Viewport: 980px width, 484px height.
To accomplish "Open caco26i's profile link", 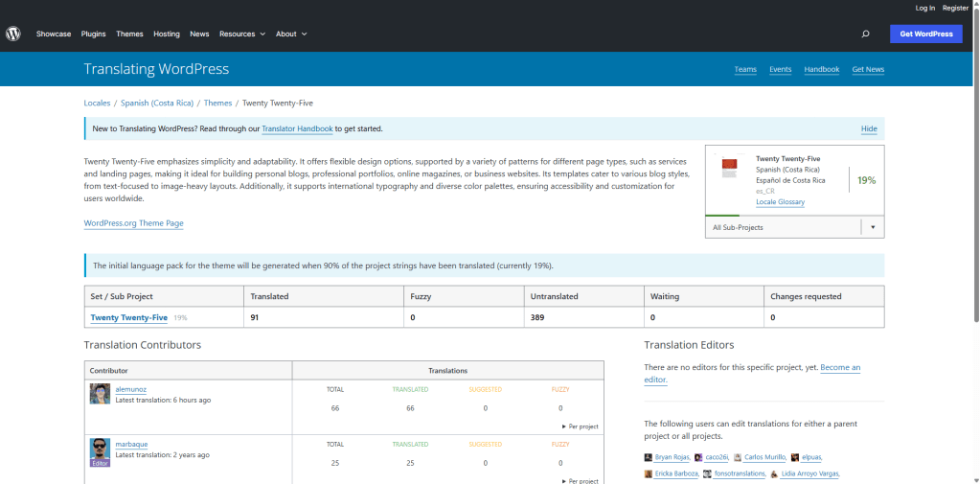I will [x=717, y=457].
